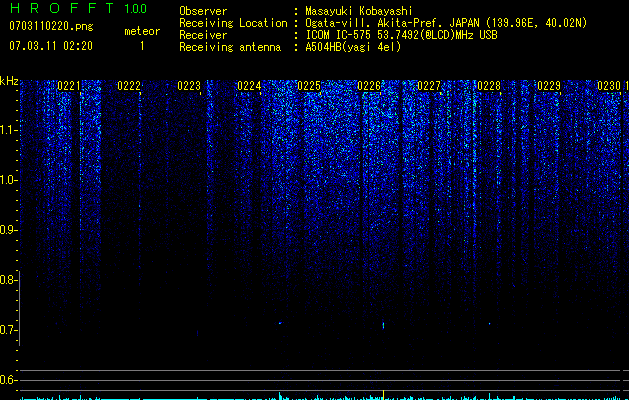Viewport: 629px width, 400px height.
Task: Click the 0224 time marker
Action: click(249, 86)
